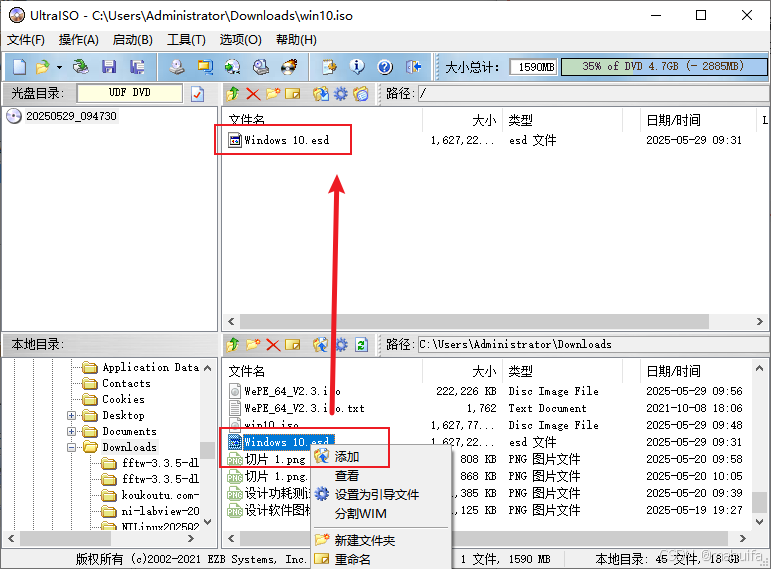This screenshot has width=771, height=569.
Task: Select Windows 10.esd in the disc file list
Action: tap(287, 140)
